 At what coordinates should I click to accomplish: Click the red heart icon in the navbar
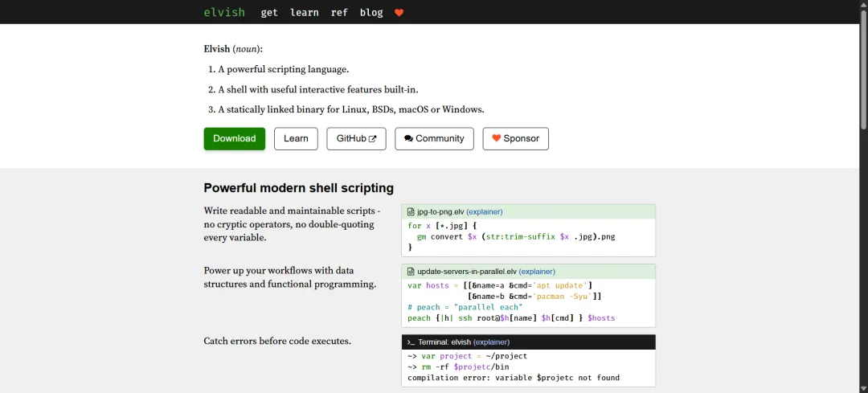coord(399,13)
